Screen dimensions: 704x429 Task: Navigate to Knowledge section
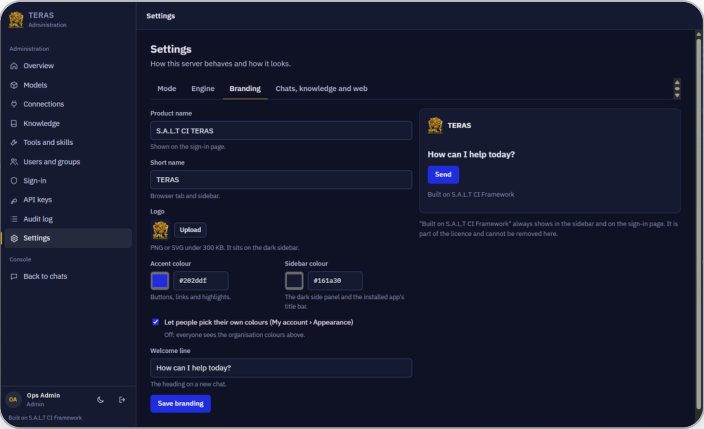point(67,123)
